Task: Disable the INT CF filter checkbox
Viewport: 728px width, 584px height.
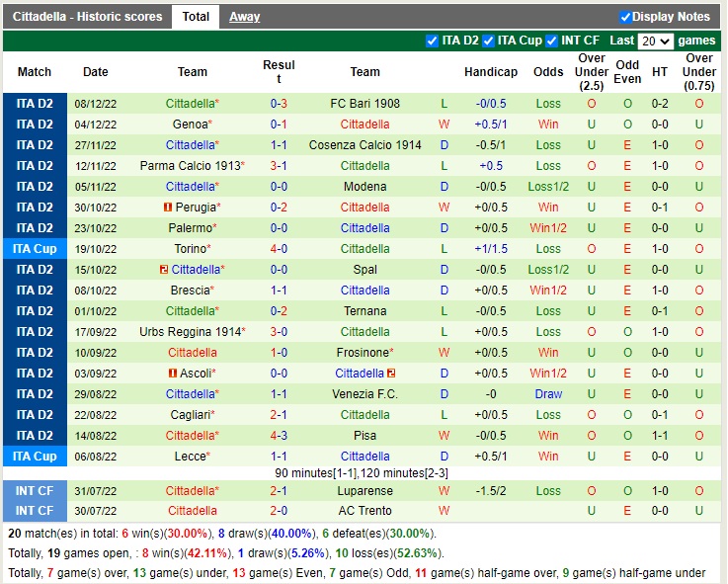Action: point(552,41)
